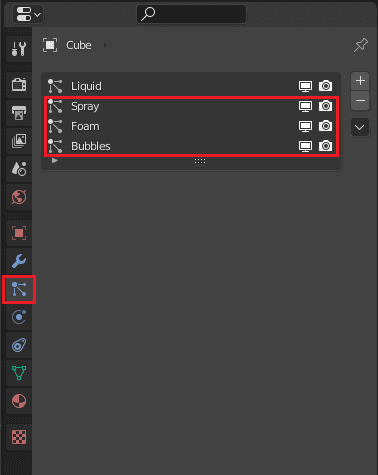Open the Scene properties tab
Viewport: 378px width, 475px height.
pyautogui.click(x=19, y=169)
